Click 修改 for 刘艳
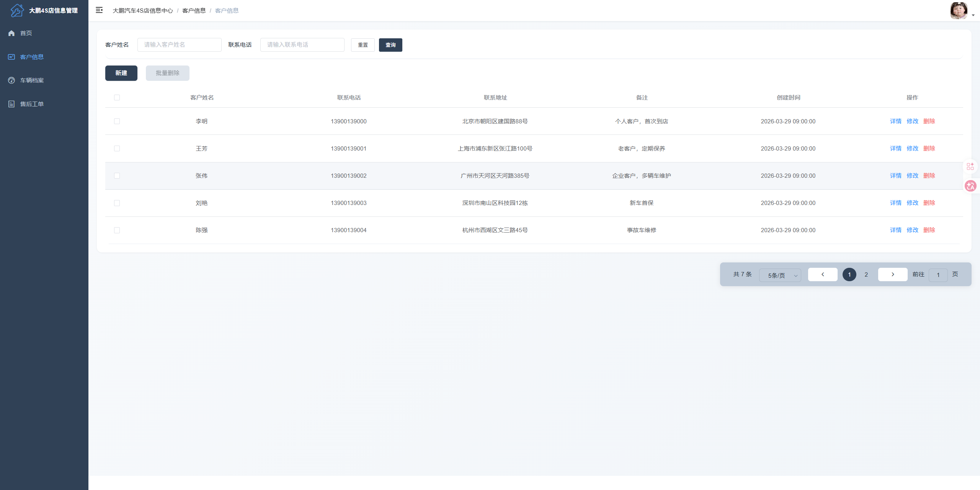Viewport: 980px width, 490px height. [913, 203]
